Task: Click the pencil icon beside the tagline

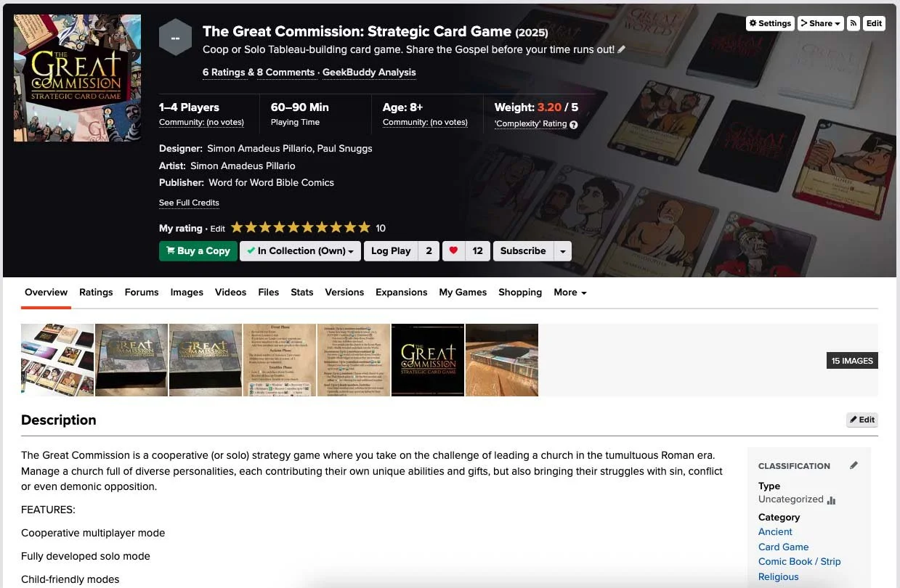Action: click(x=622, y=50)
